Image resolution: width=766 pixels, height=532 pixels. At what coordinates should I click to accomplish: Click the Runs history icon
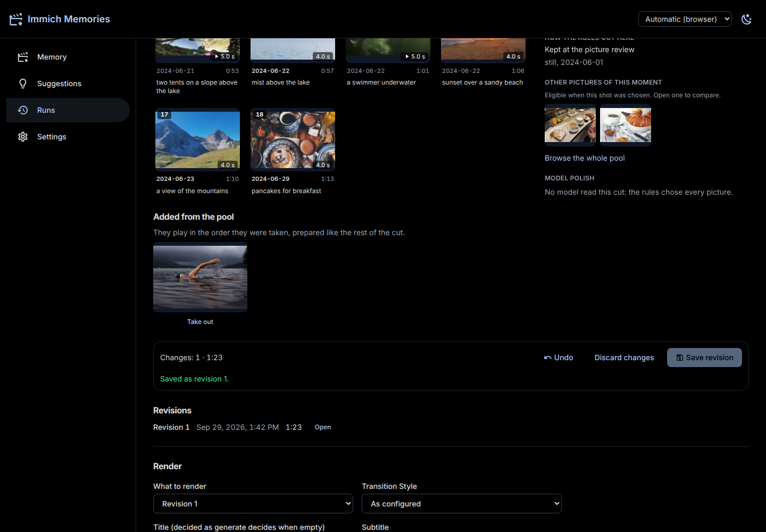coord(23,110)
